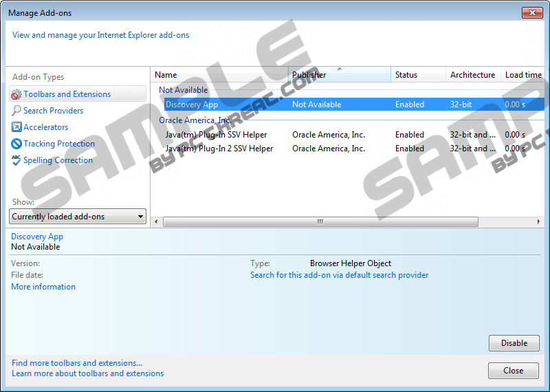This screenshot has width=550, height=392.
Task: Click the Tracking Protection blocked icon
Action: 16,144
